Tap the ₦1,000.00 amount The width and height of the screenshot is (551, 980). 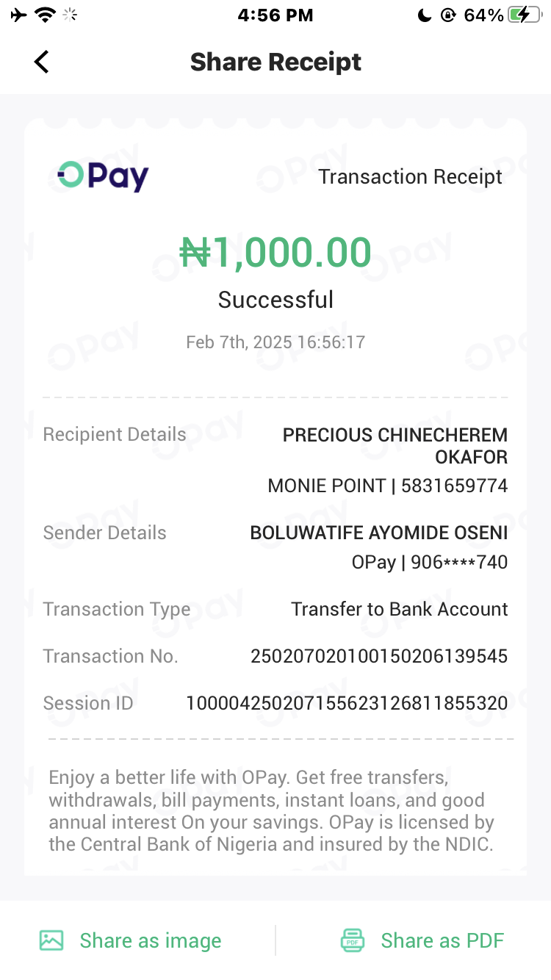[x=275, y=253]
